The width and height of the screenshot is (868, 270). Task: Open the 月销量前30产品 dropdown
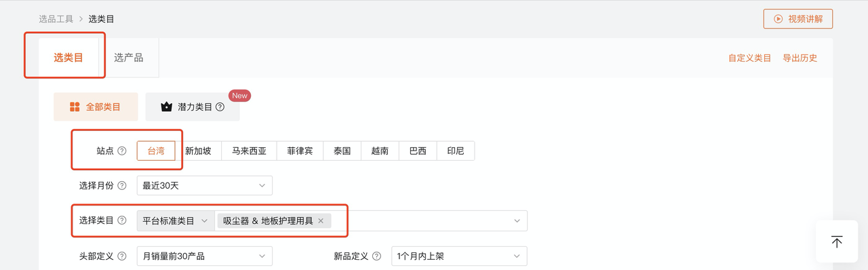[204, 256]
